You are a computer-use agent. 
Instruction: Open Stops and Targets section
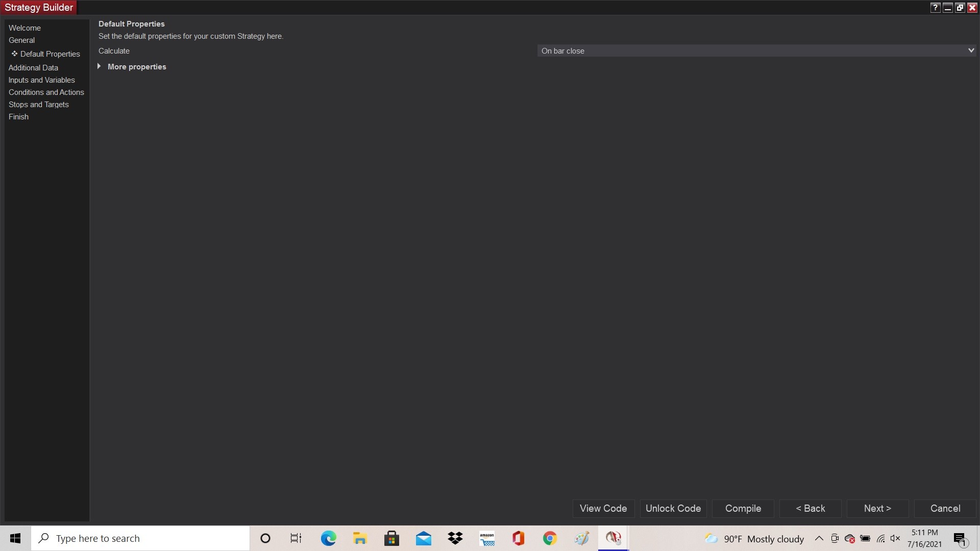(x=38, y=105)
